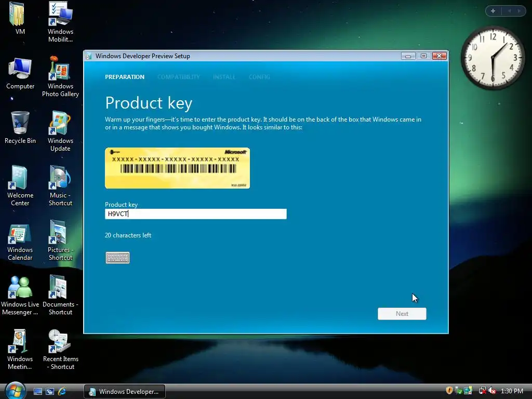Open the Recycle Bin
This screenshot has width=532, height=399.
point(20,128)
